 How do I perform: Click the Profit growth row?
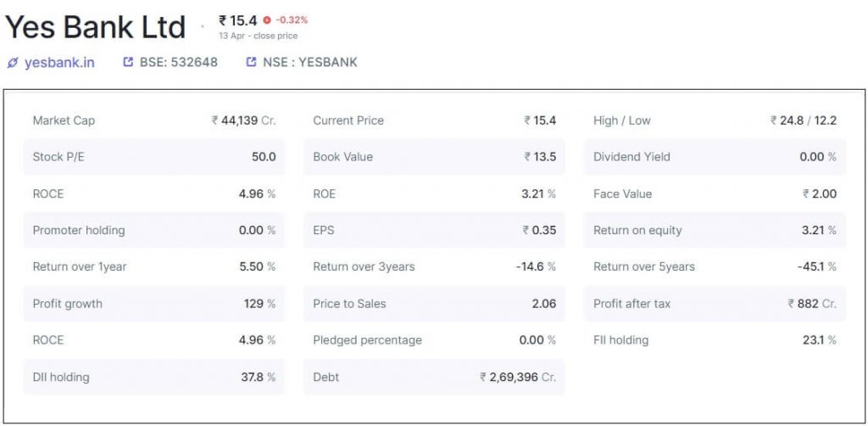[x=153, y=304]
